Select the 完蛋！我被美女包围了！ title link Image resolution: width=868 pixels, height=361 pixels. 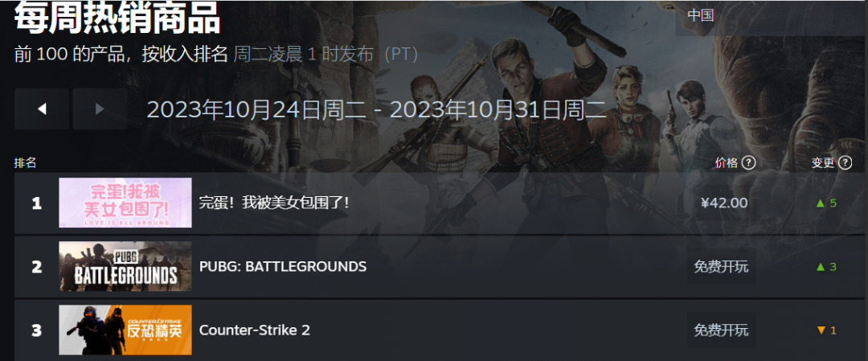(274, 203)
